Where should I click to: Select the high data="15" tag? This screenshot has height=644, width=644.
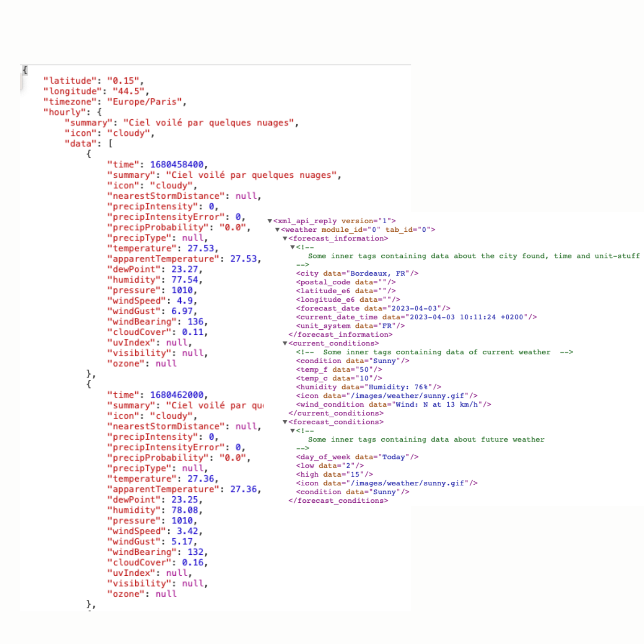pos(334,474)
